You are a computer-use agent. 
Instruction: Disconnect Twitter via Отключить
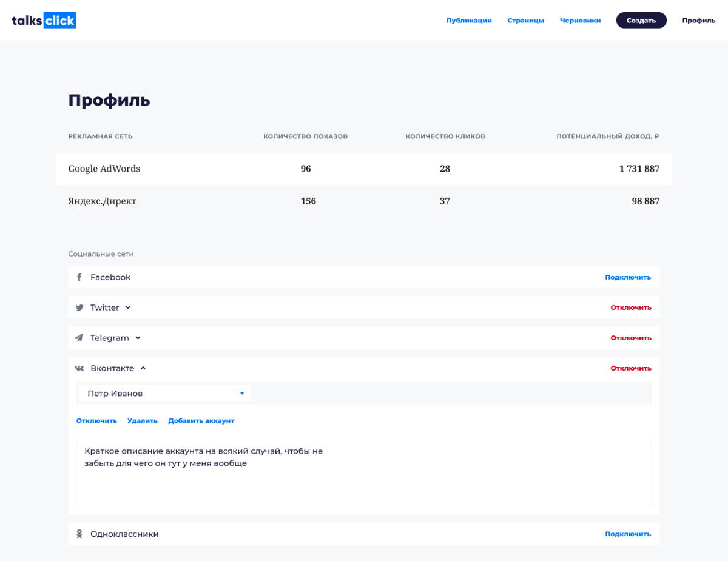point(631,307)
